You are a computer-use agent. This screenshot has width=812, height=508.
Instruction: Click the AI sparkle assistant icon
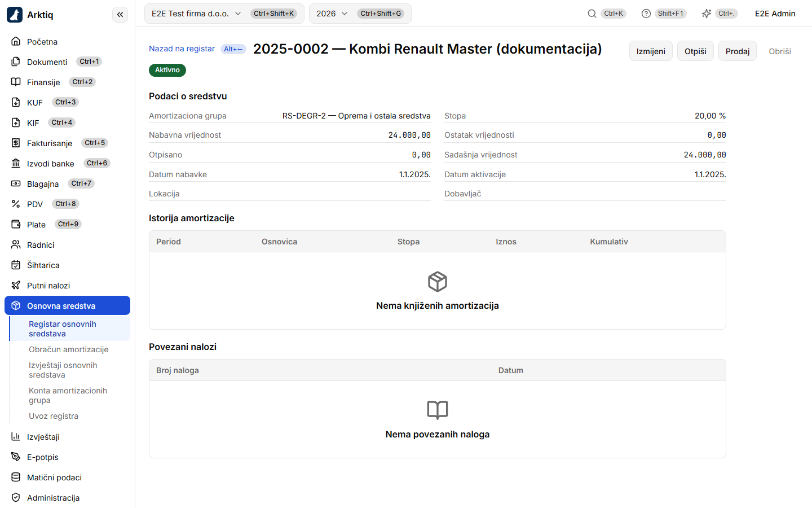tap(707, 14)
